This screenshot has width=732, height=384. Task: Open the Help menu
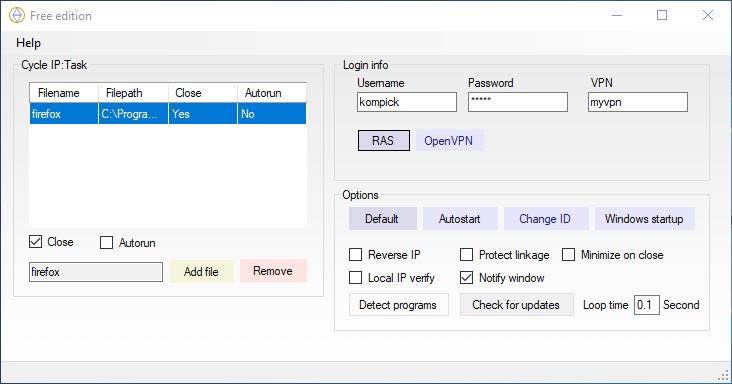(x=28, y=43)
